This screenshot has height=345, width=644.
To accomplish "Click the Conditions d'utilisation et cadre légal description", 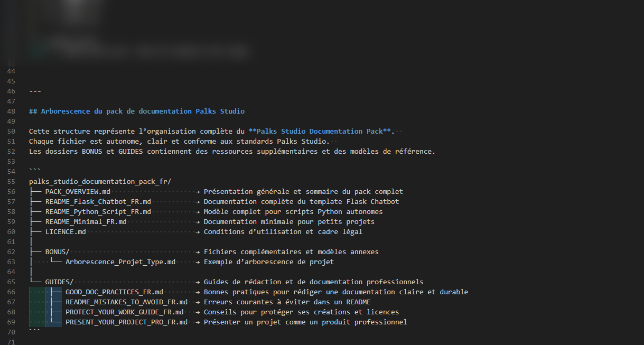I will 283,232.
